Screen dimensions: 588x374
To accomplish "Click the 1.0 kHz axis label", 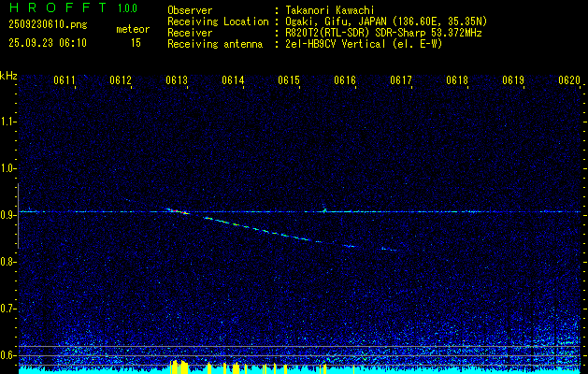I will coord(7,168).
